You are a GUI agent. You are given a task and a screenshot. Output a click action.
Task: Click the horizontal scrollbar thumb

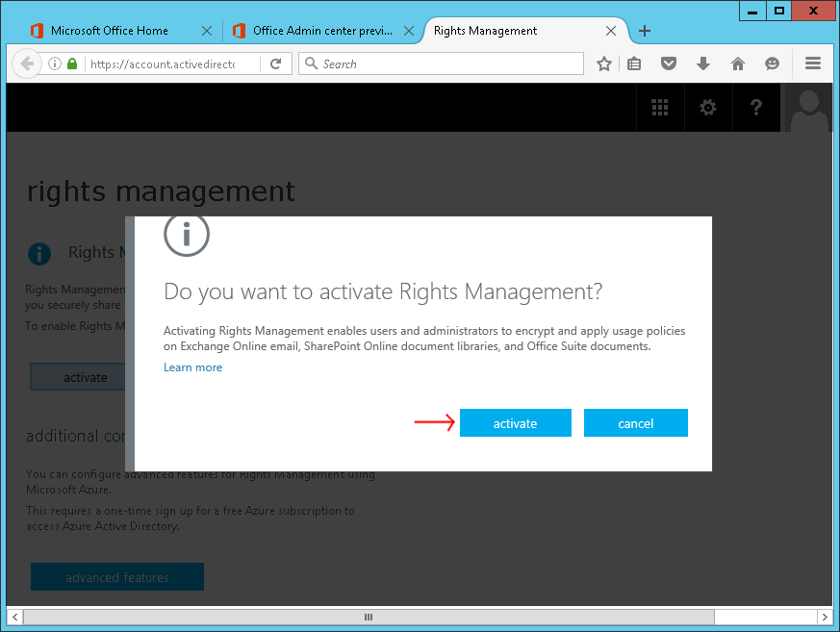(x=369, y=617)
